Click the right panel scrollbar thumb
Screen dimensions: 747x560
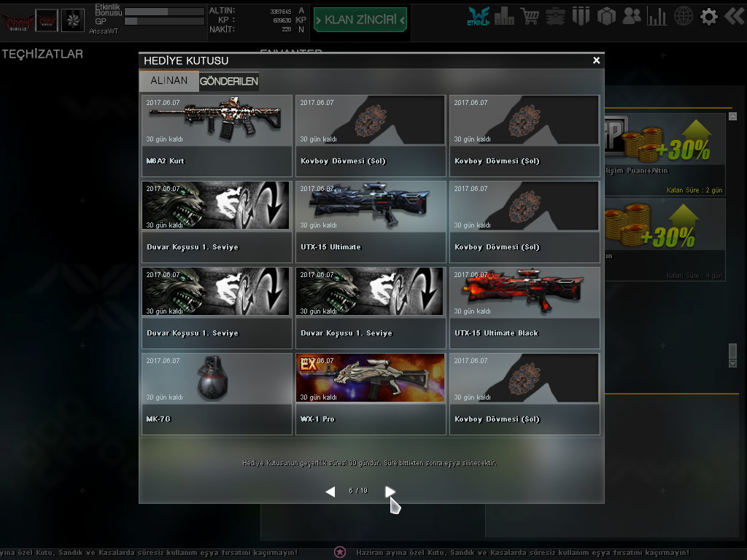point(732,351)
